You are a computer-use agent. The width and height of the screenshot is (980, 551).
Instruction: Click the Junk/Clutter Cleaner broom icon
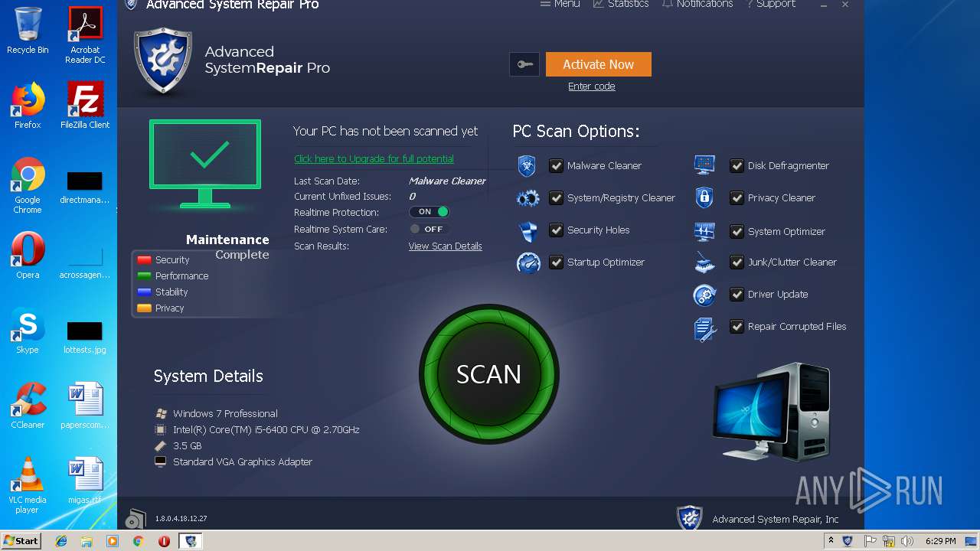point(704,262)
